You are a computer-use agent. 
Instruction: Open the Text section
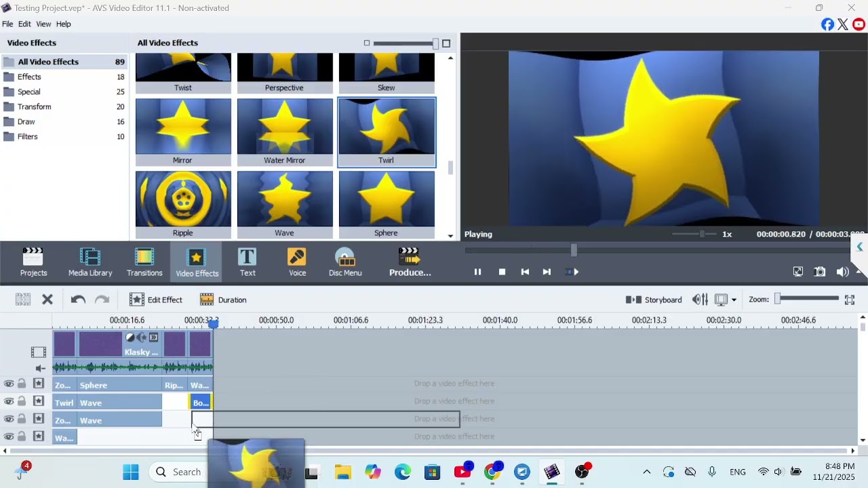pos(248,262)
